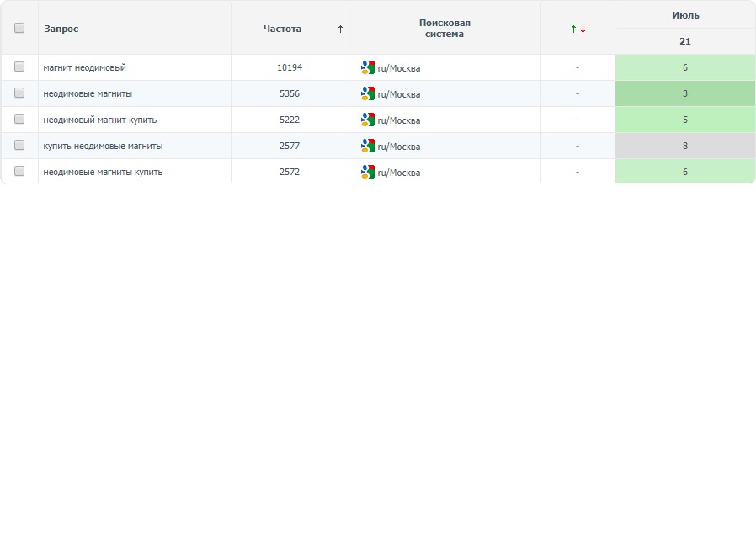Click frequency value 5356
Viewport: 756px width, 533px height.
(290, 93)
